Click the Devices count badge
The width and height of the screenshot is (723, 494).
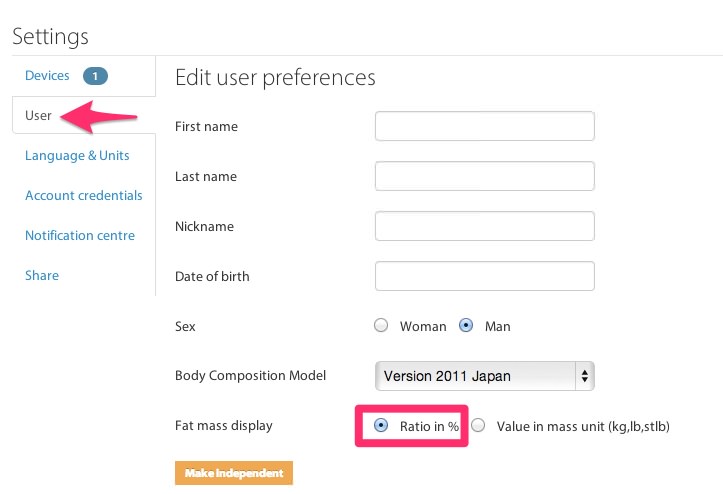[95, 76]
